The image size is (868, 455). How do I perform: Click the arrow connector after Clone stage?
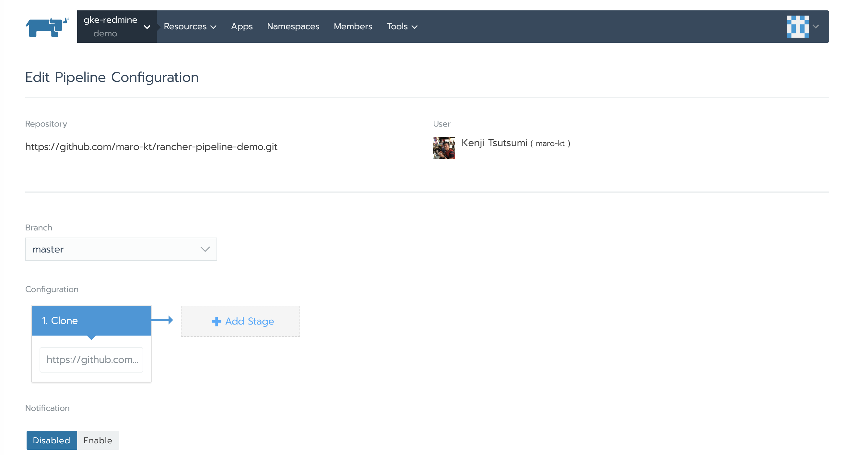click(162, 320)
